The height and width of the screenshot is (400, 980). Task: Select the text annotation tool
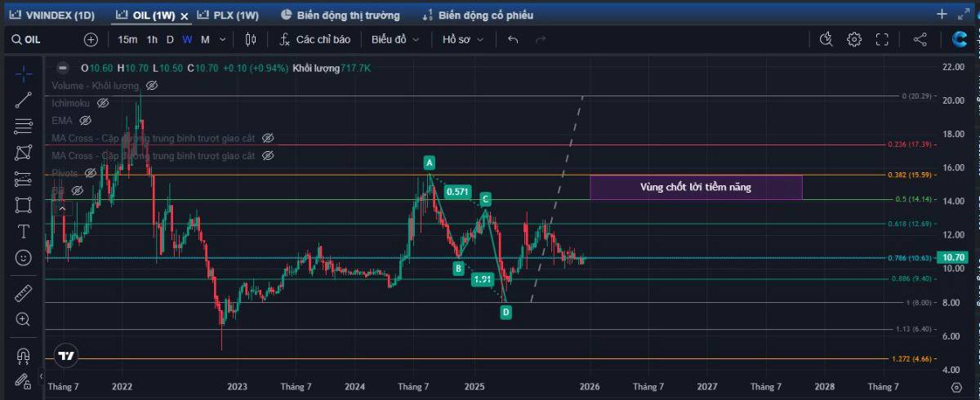click(x=23, y=231)
